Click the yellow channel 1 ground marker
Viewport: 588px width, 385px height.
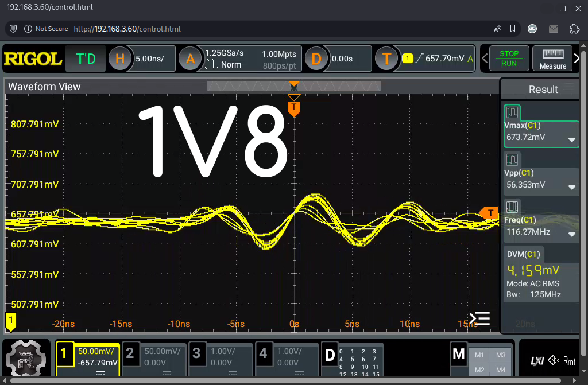click(11, 322)
